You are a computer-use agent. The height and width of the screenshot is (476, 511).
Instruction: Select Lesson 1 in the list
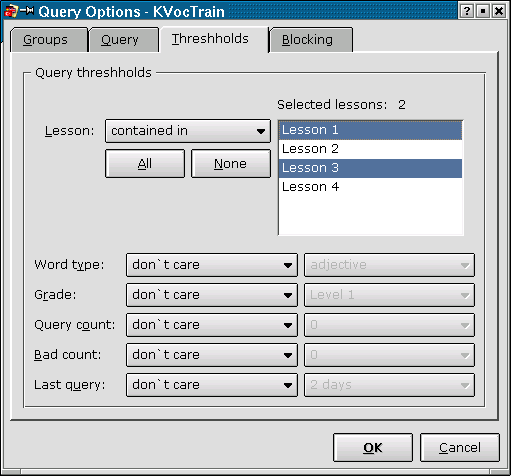point(370,130)
